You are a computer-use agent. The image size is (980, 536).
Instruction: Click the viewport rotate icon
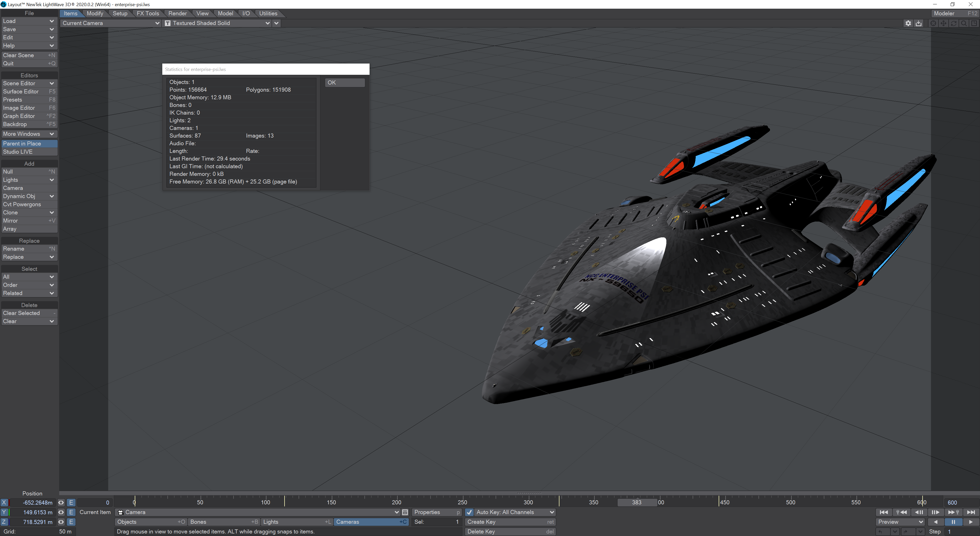coord(954,23)
